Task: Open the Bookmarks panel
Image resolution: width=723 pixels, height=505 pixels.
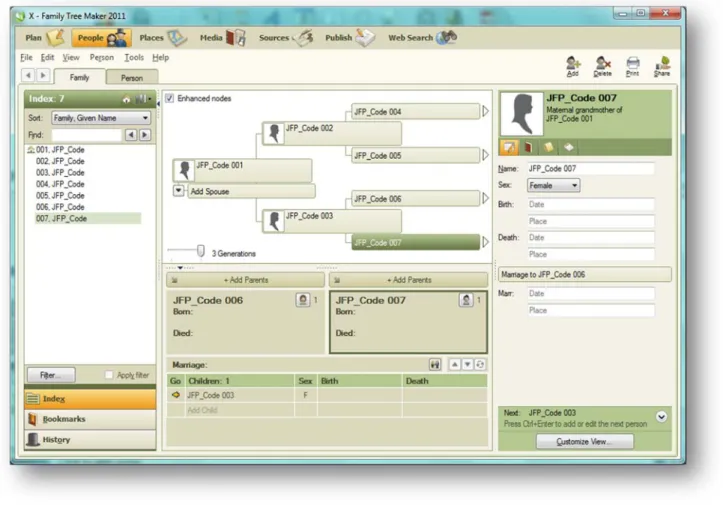Action: point(90,419)
